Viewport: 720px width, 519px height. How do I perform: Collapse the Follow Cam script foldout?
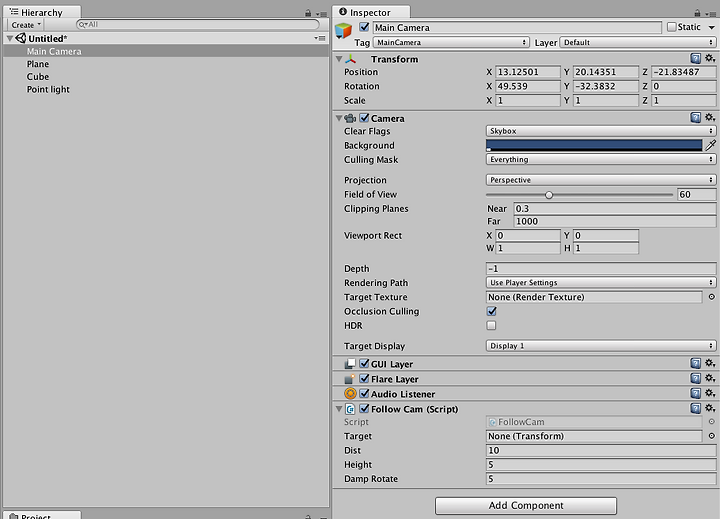tap(339, 408)
